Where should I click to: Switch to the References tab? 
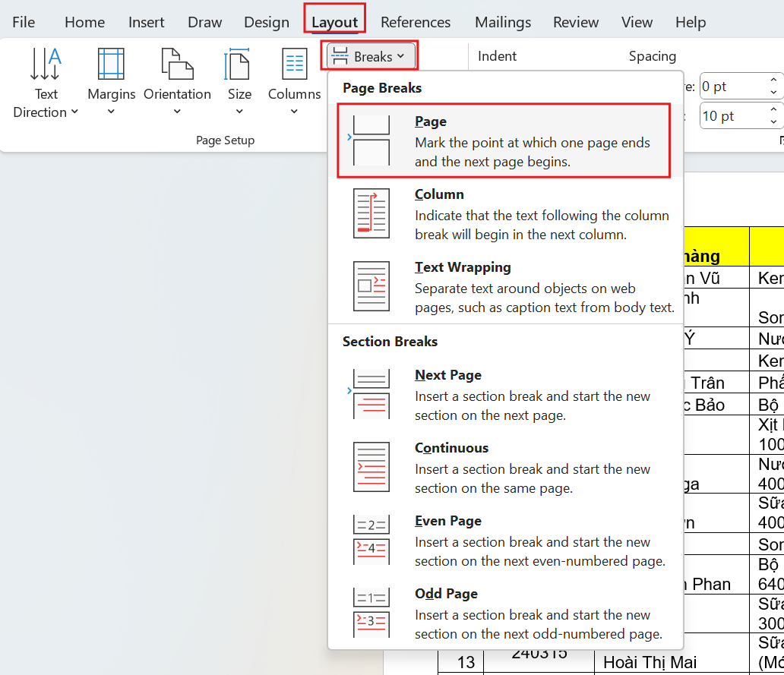point(416,22)
